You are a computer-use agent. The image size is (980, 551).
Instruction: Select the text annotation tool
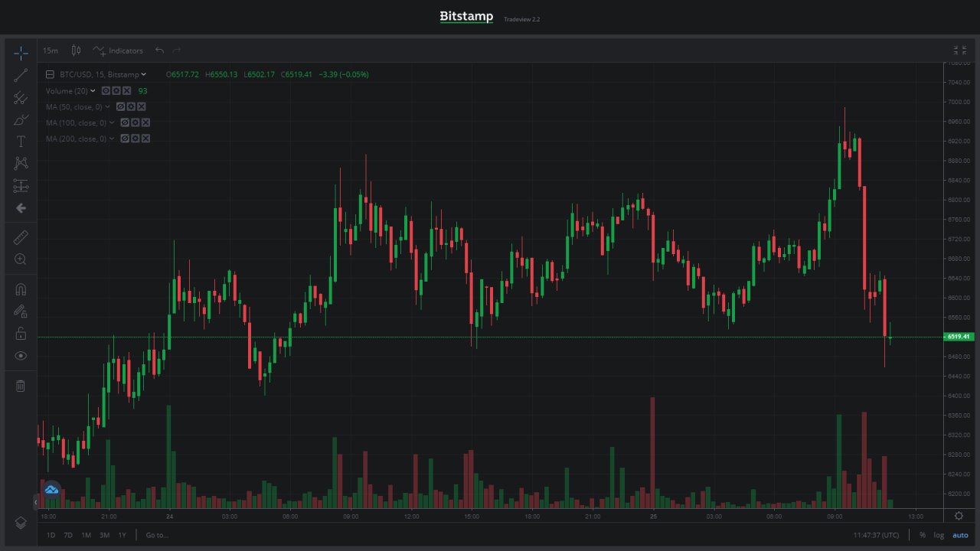(x=21, y=142)
